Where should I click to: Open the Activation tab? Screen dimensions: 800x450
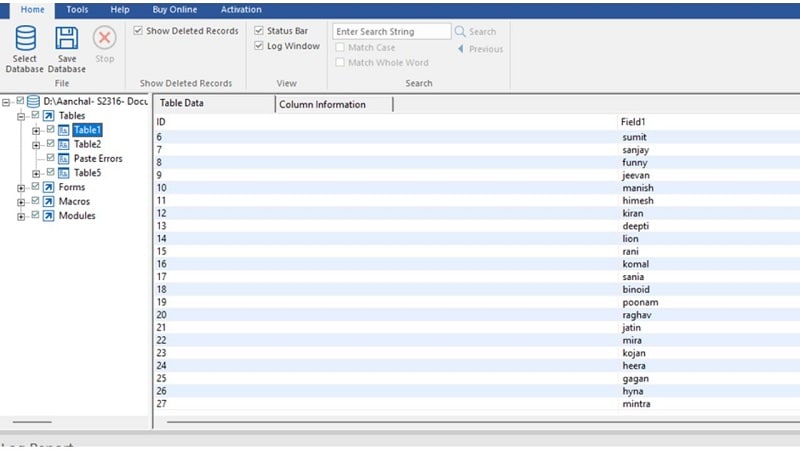pos(241,10)
